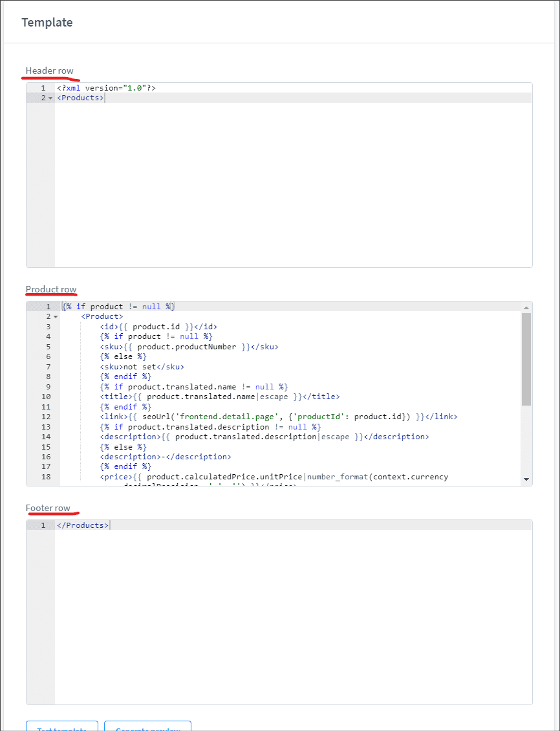
Task: Click the <price> calculatedPrice line
Action: tap(274, 477)
